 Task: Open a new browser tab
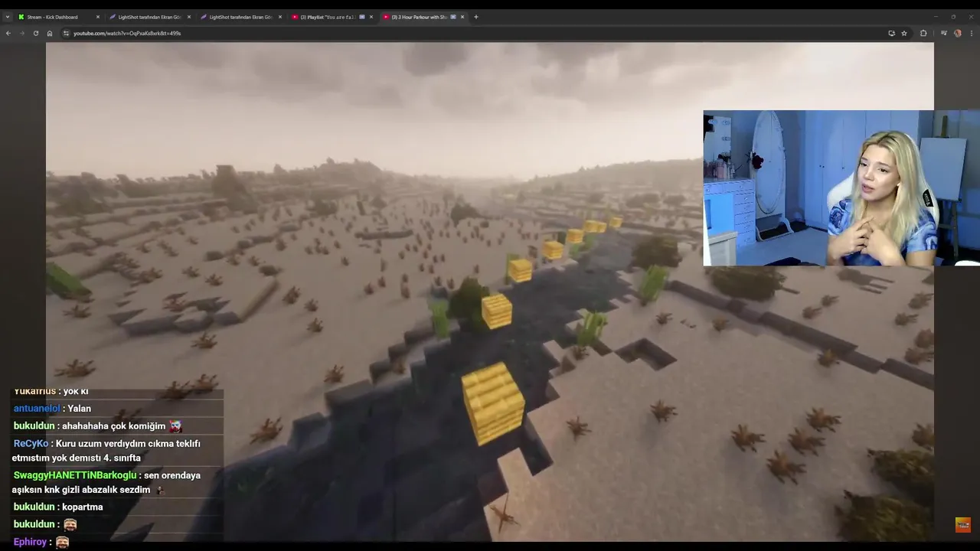pos(475,17)
